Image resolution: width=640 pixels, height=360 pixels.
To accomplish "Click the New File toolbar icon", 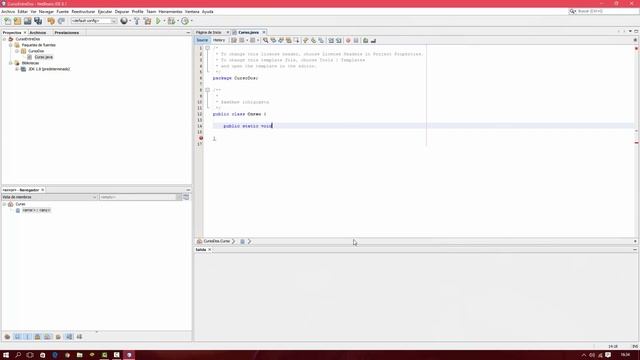I will click(7, 21).
